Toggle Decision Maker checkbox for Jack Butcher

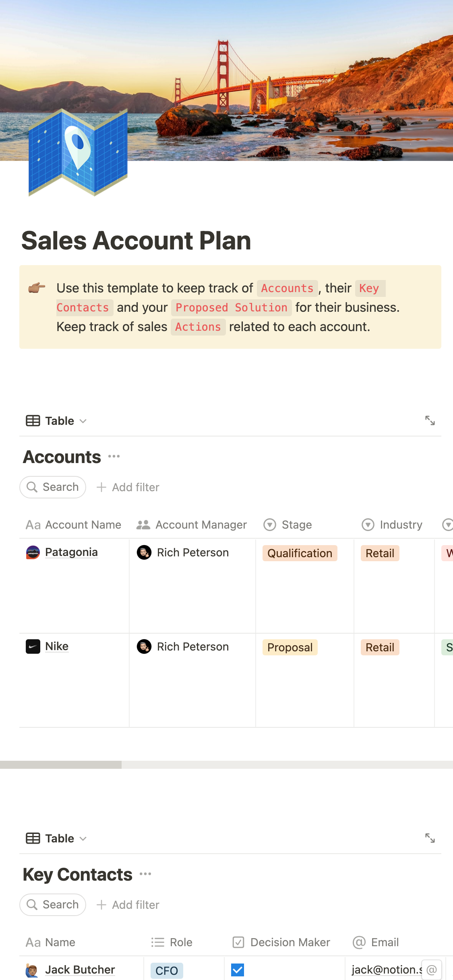238,970
